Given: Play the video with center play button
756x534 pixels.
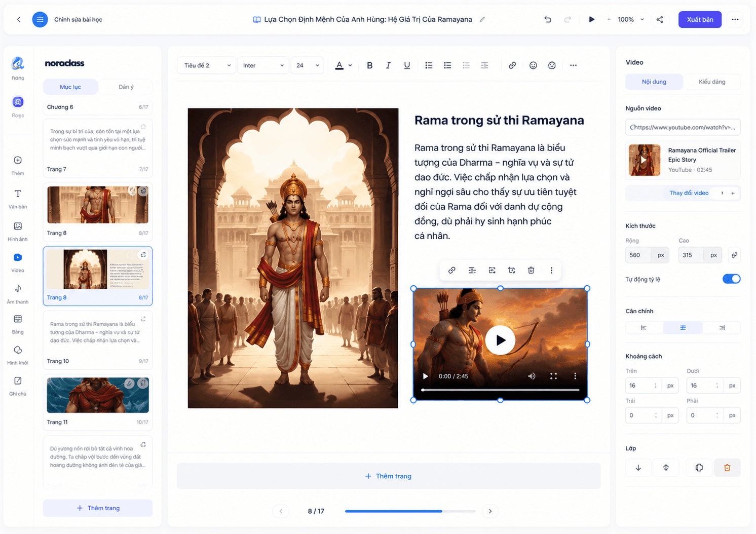Looking at the screenshot, I should [500, 340].
